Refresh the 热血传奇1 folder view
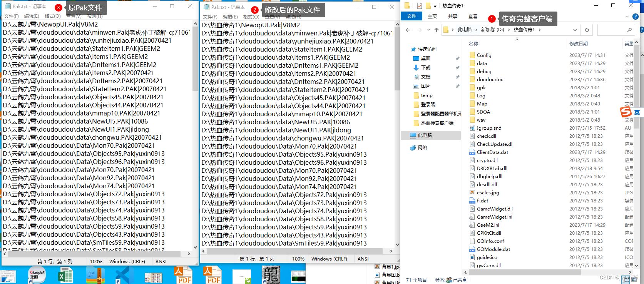The image size is (644, 284). (x=587, y=30)
